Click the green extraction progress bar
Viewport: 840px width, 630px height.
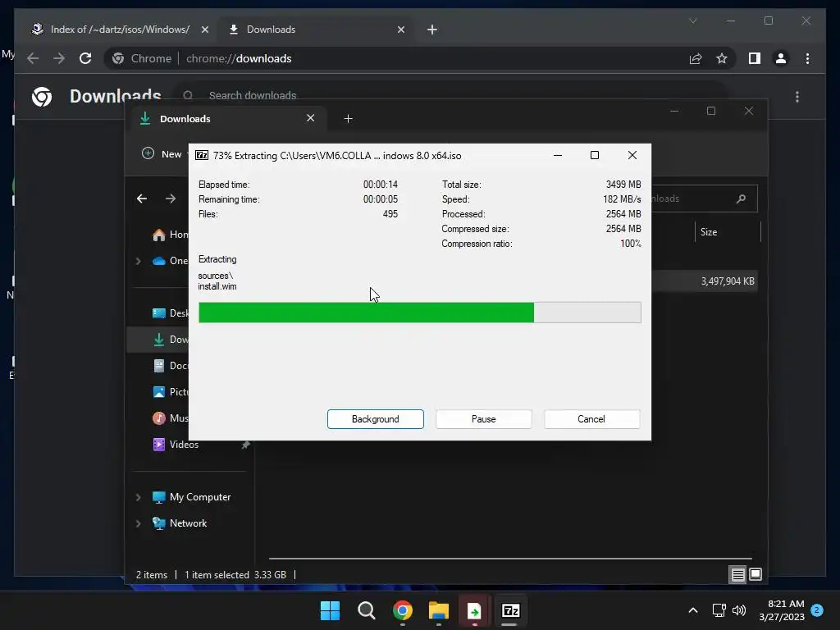point(419,313)
